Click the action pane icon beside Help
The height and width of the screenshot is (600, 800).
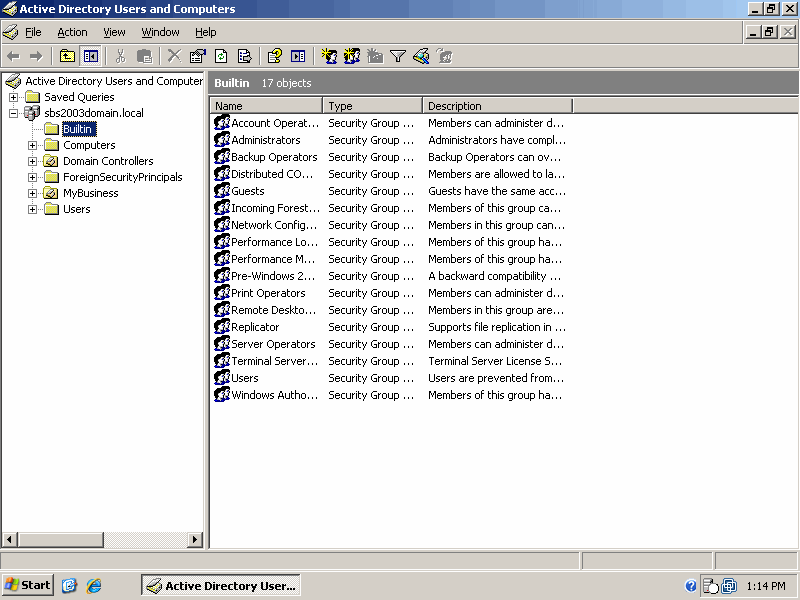(298, 56)
